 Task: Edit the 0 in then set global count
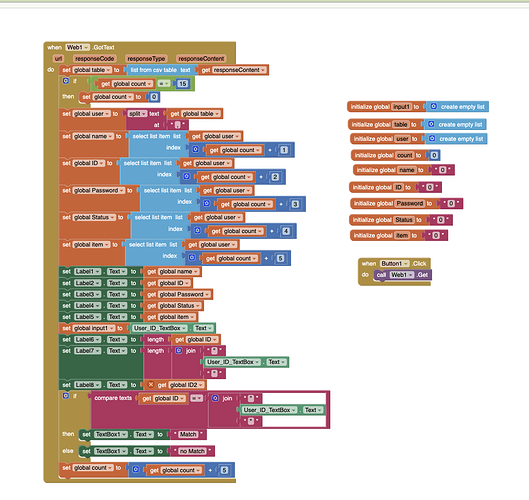pos(154,97)
